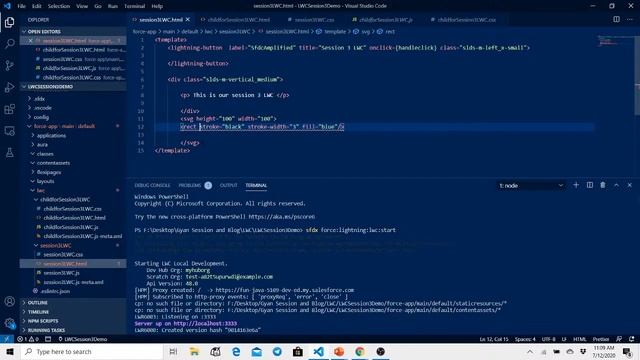Close the terminal panel
This screenshot has width=640, height=360.
pos(630,185)
